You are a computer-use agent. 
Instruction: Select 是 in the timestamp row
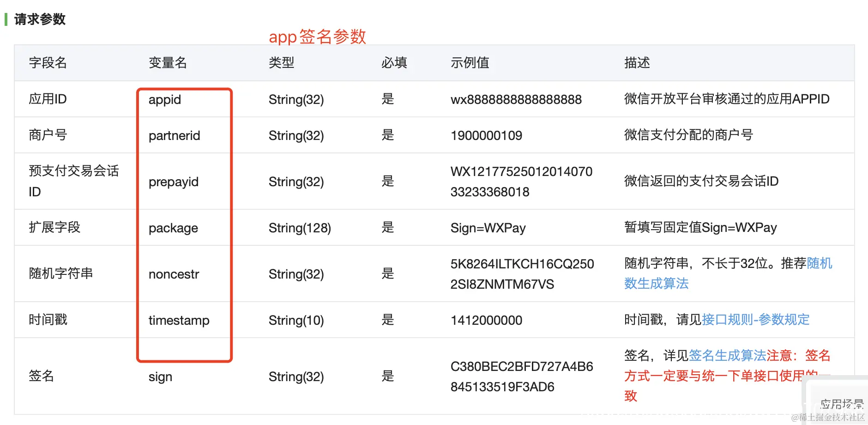click(388, 320)
